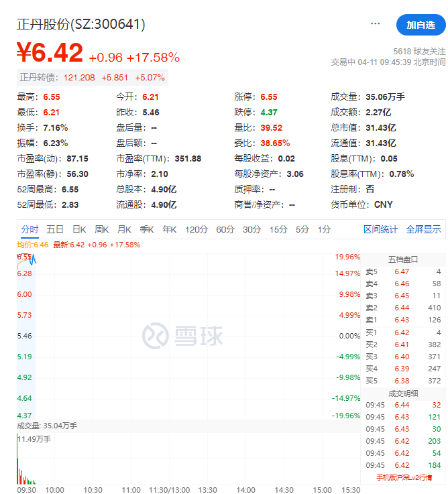Viewport: 448px width, 494px height.
Task: Select the 分时 chart tab
Action: click(30, 229)
